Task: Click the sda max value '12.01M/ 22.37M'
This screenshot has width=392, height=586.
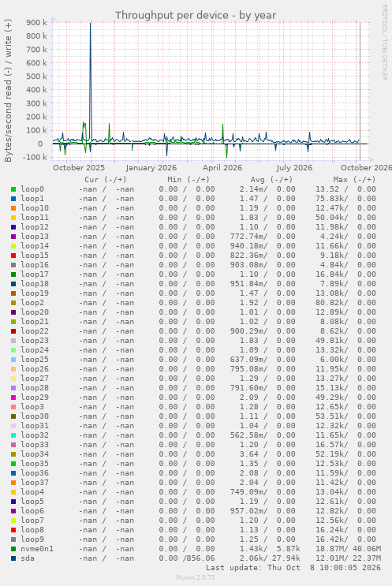Action: [349, 558]
